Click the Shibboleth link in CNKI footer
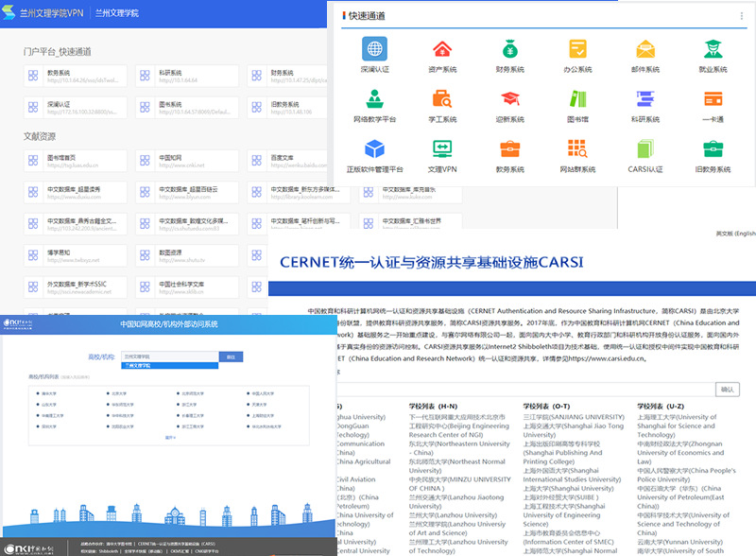756x556 pixels. click(109, 550)
